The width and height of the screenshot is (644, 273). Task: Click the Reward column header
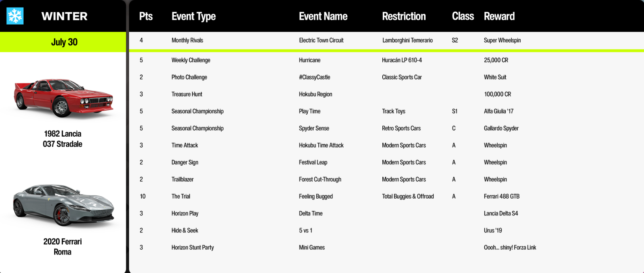pos(499,16)
